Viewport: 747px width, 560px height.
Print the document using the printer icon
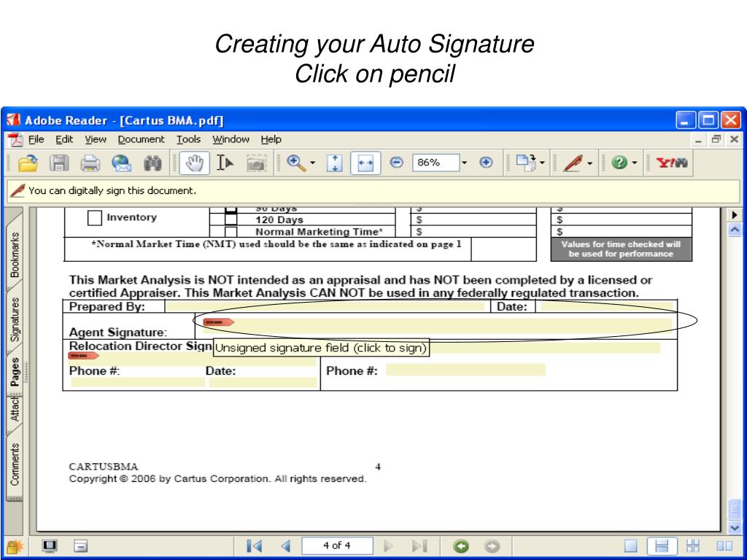90,163
